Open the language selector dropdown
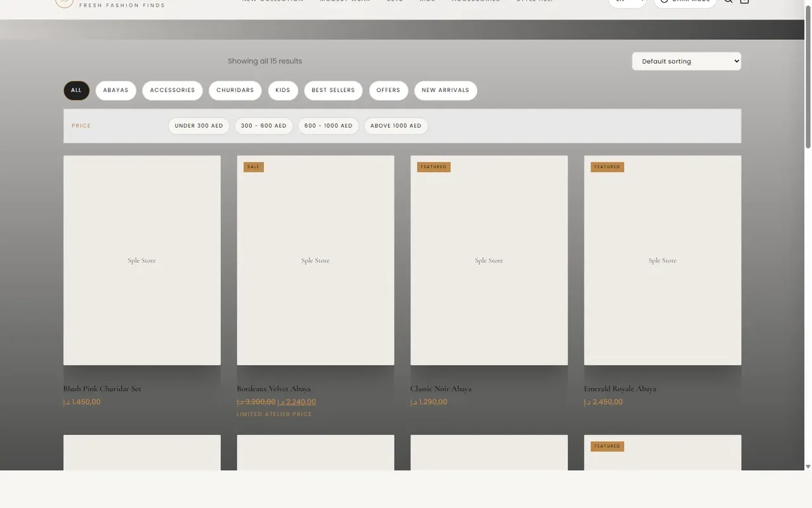The height and width of the screenshot is (508, 812). point(627,3)
